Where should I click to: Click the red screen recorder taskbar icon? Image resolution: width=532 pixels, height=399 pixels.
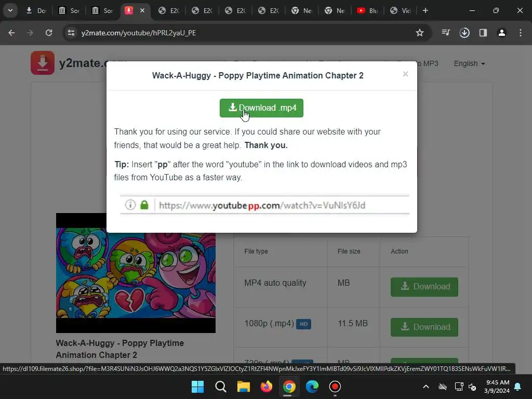[x=335, y=387]
